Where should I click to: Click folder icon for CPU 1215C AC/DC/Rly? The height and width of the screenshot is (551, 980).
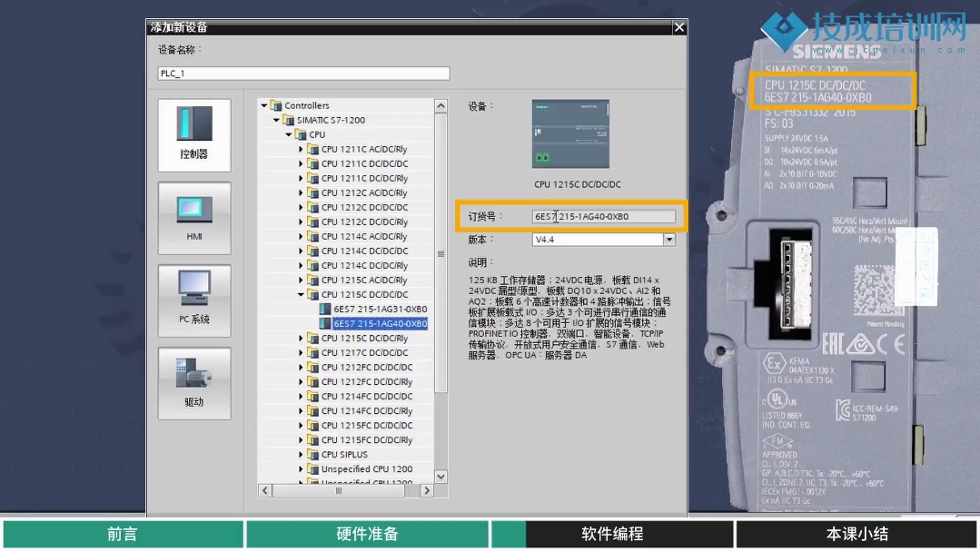pos(312,280)
